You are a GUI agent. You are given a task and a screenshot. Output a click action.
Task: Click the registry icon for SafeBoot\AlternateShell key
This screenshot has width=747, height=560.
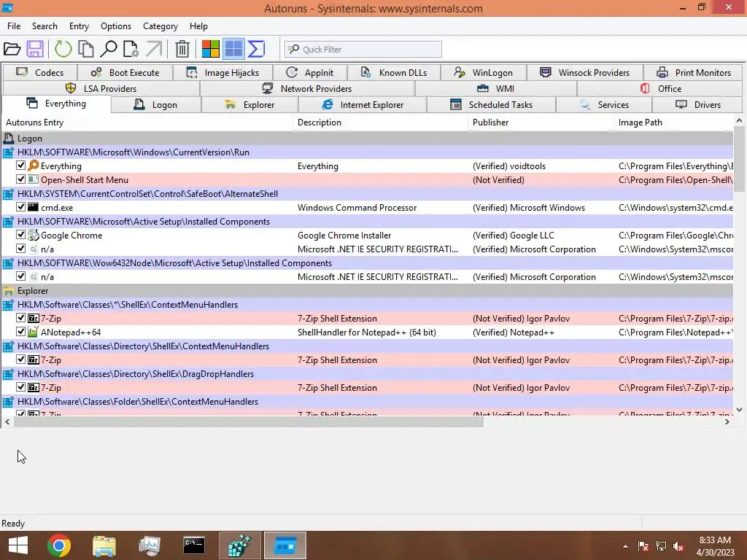(x=8, y=194)
